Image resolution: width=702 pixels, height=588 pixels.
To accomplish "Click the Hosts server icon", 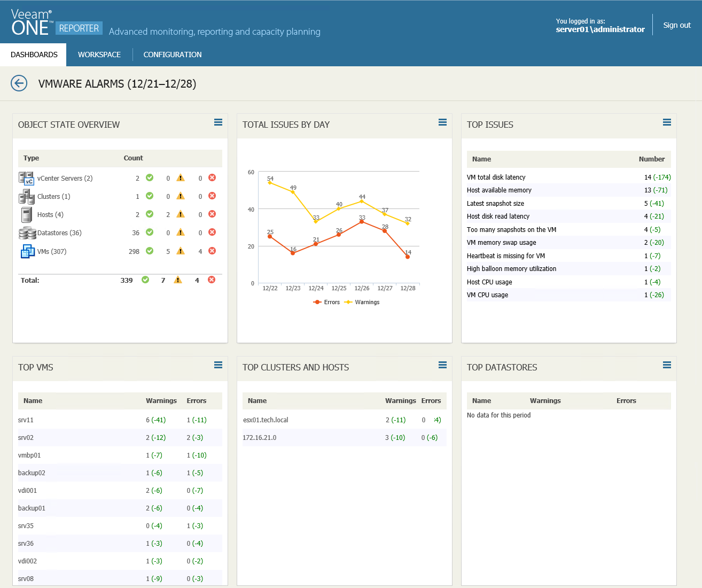I will tap(26, 215).
